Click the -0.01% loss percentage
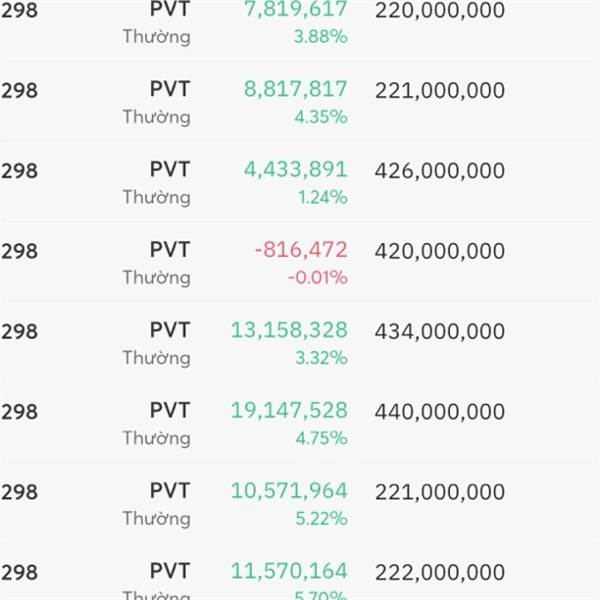Viewport: 600px width, 600px height. (x=317, y=277)
